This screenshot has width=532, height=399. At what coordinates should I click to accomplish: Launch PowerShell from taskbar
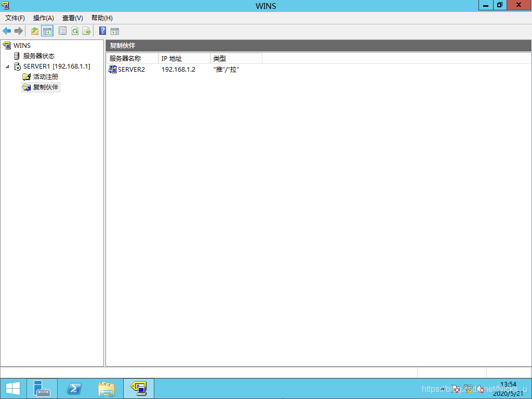click(x=74, y=389)
